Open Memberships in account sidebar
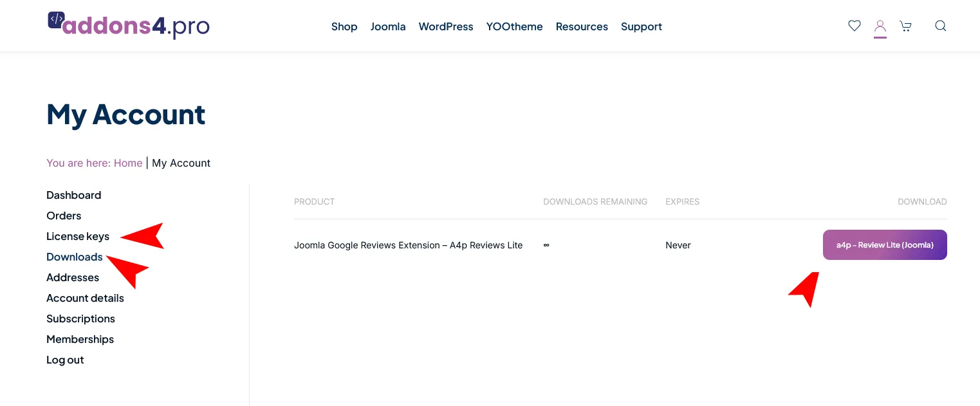The image size is (980, 406). [x=80, y=339]
